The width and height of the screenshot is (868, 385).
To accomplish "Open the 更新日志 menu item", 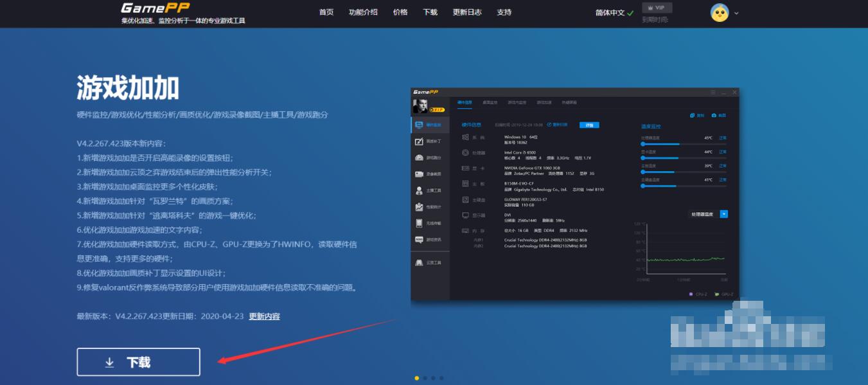I will pyautogui.click(x=466, y=12).
